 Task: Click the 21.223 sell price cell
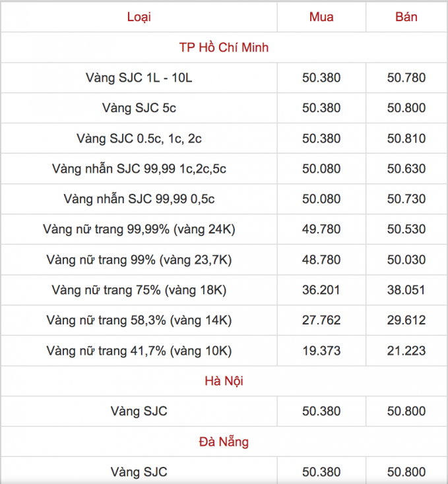pos(406,351)
